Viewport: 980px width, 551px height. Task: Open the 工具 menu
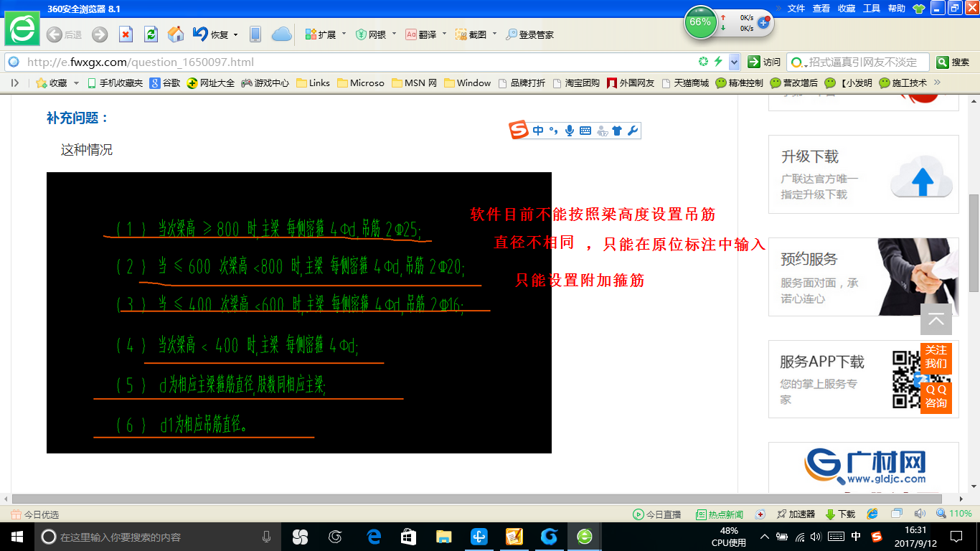pos(872,9)
